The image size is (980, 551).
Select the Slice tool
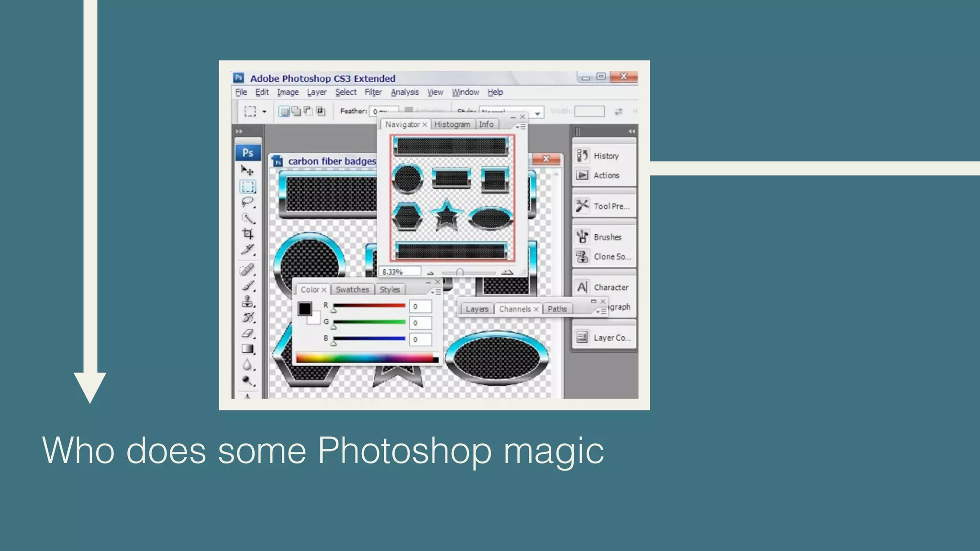[247, 250]
